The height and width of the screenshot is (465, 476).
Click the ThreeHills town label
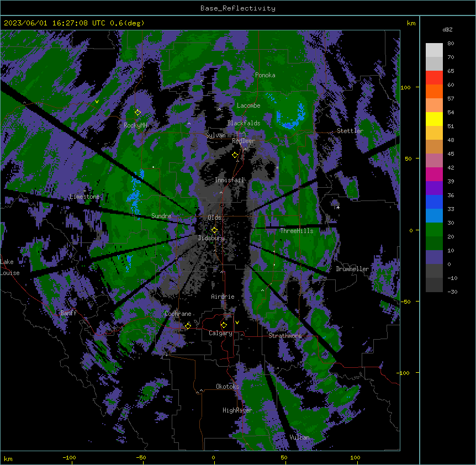[x=297, y=231]
